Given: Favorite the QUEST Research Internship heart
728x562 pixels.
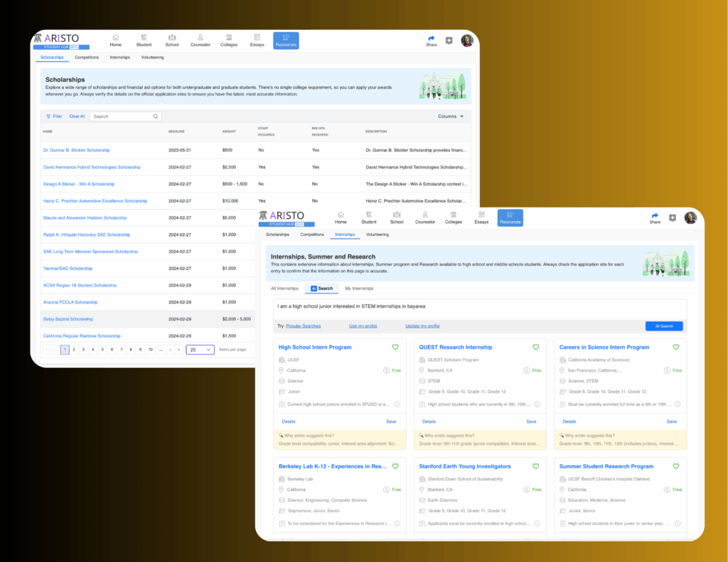Looking at the screenshot, I should [536, 347].
